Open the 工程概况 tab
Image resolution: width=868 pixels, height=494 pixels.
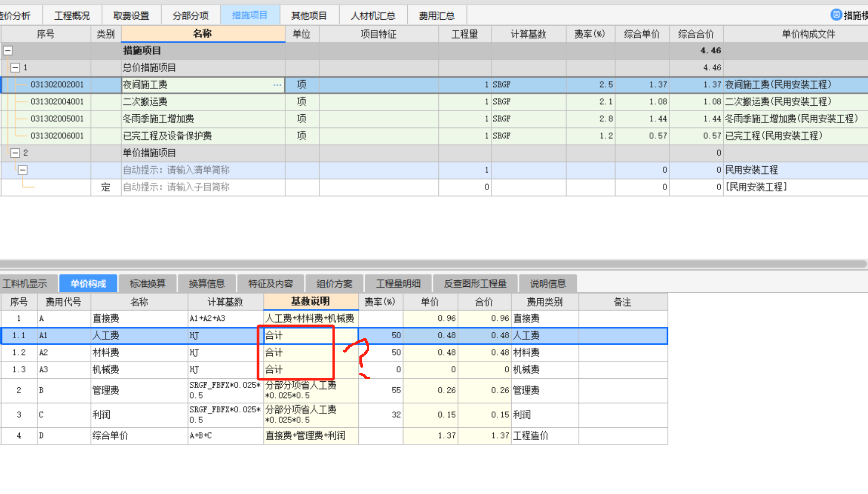tap(72, 16)
